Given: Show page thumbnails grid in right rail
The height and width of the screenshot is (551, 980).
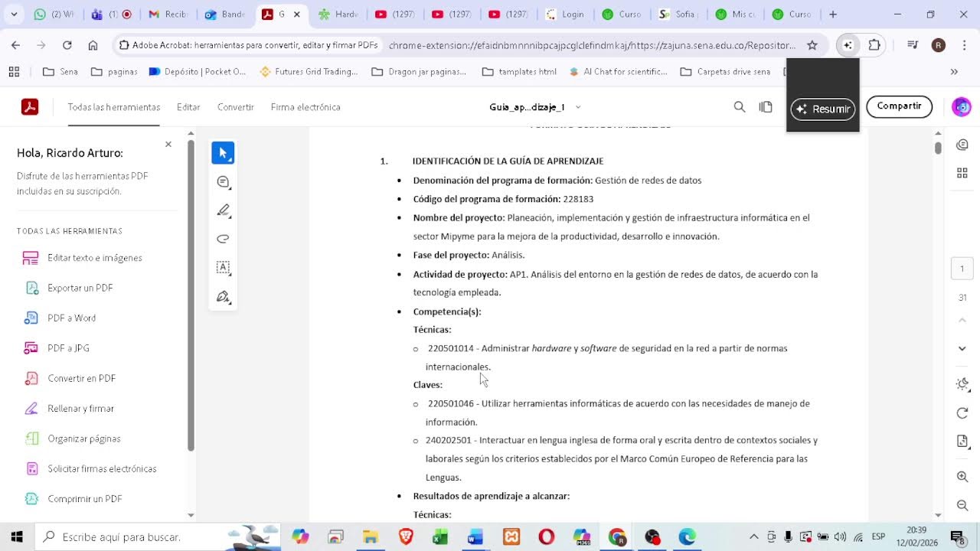Looking at the screenshot, I should (962, 173).
